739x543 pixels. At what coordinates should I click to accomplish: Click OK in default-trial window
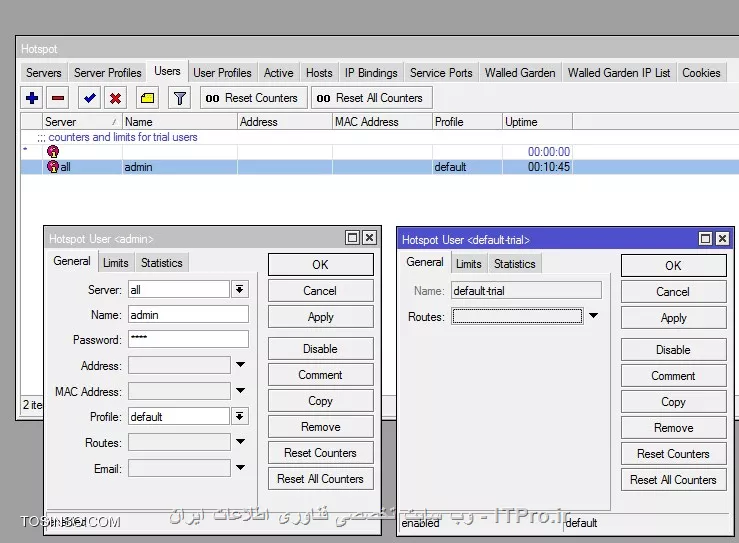673,265
